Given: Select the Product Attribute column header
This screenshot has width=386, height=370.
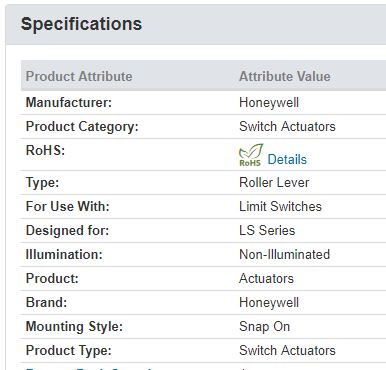Looking at the screenshot, I should pyautogui.click(x=79, y=76).
